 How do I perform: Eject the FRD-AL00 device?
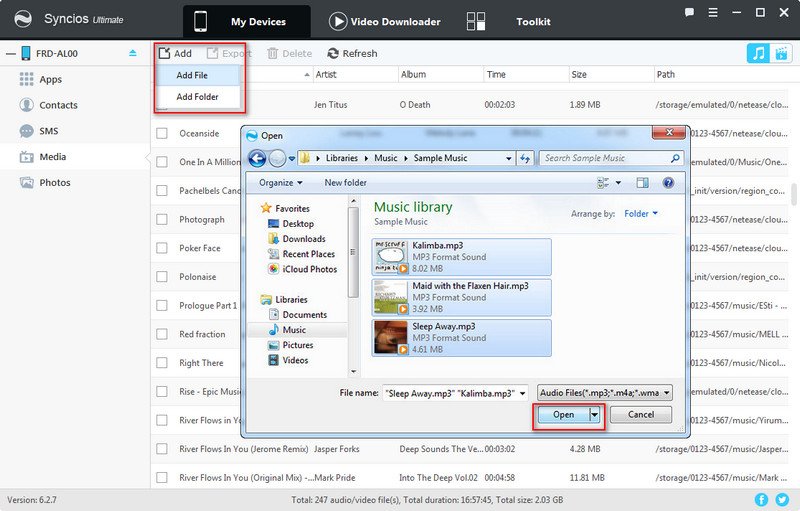[x=133, y=53]
